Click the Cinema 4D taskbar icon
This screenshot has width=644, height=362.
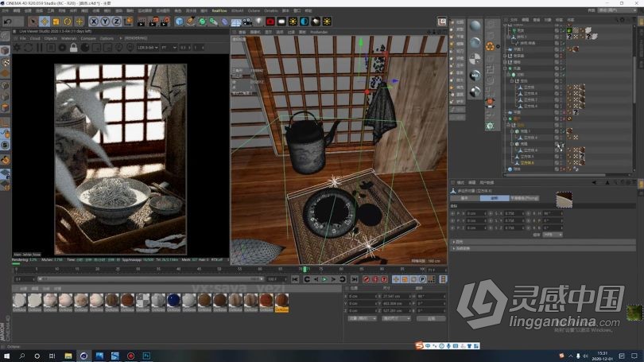point(83,356)
